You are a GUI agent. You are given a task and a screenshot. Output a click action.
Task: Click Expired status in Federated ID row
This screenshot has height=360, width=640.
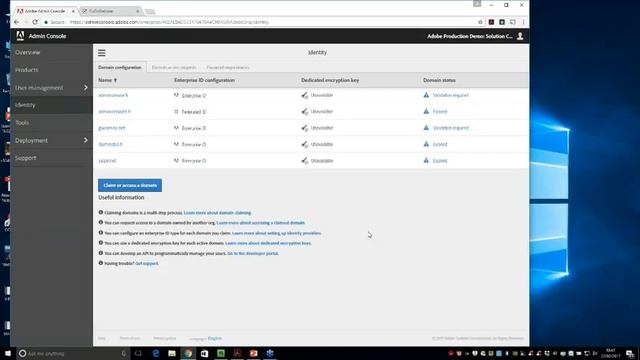point(440,111)
